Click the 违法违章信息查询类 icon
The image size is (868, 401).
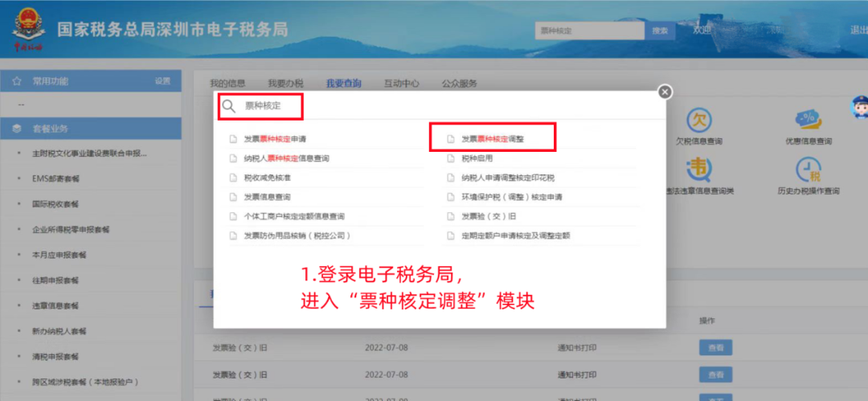[698, 169]
